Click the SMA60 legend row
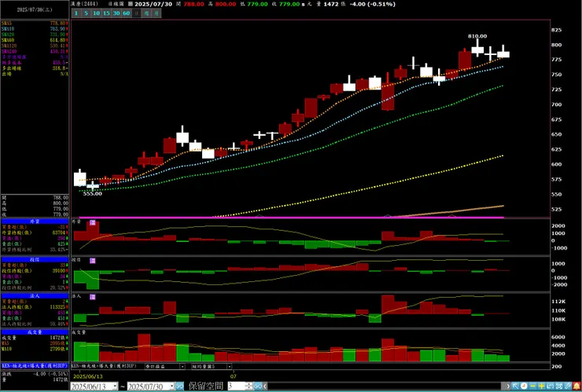This screenshot has height=392, width=582. (35, 40)
